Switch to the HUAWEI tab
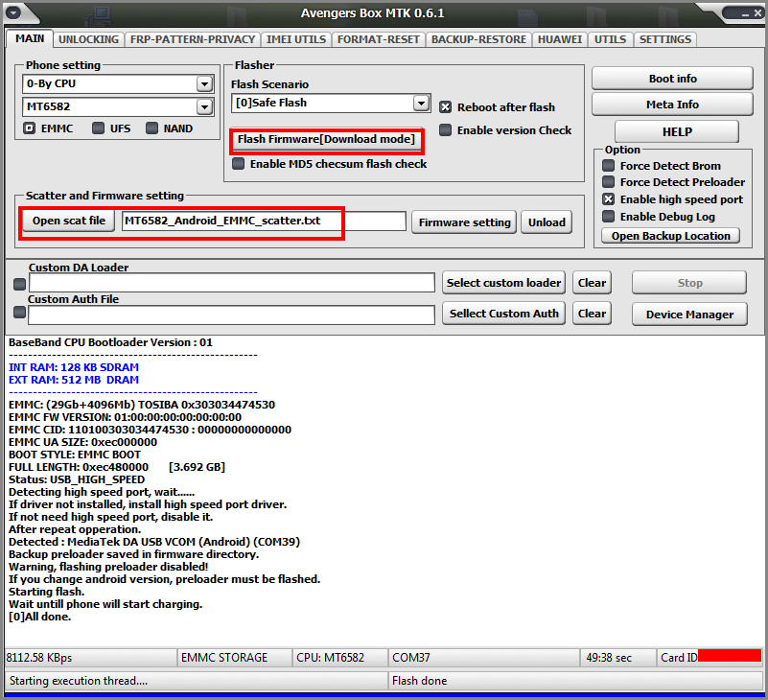The image size is (768, 700). [x=560, y=39]
